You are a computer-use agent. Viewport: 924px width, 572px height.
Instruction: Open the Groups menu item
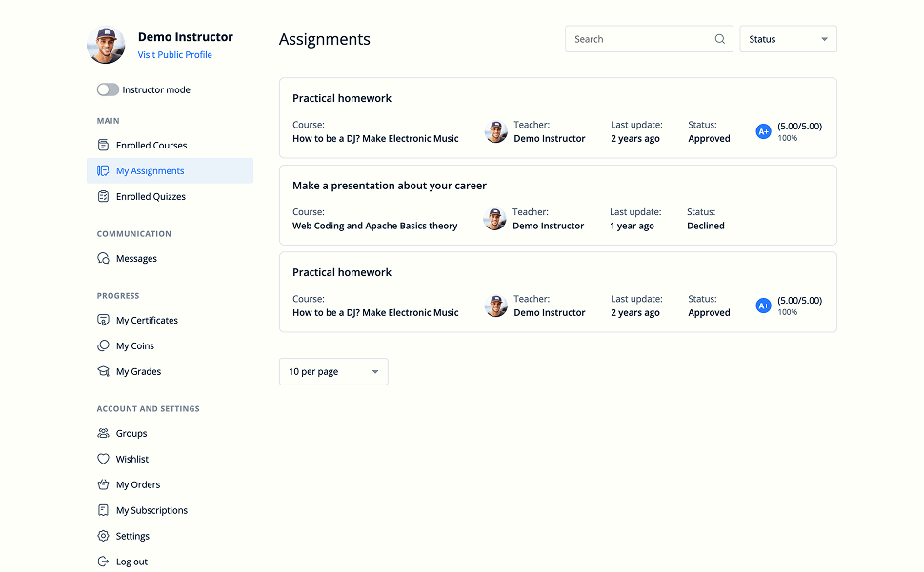pyautogui.click(x=131, y=434)
